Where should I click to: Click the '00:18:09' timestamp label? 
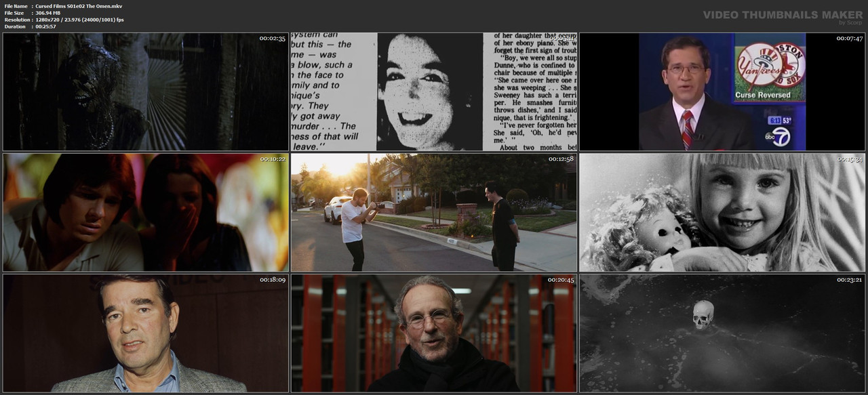click(x=273, y=280)
